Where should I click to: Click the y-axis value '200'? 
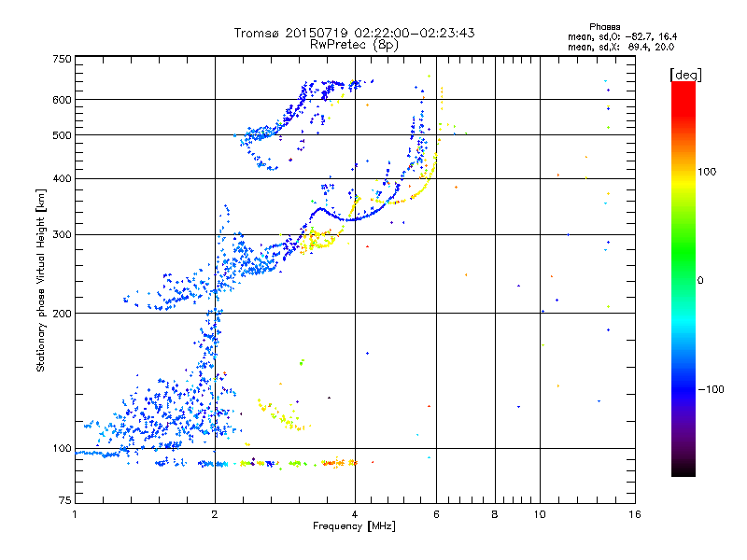click(x=62, y=314)
